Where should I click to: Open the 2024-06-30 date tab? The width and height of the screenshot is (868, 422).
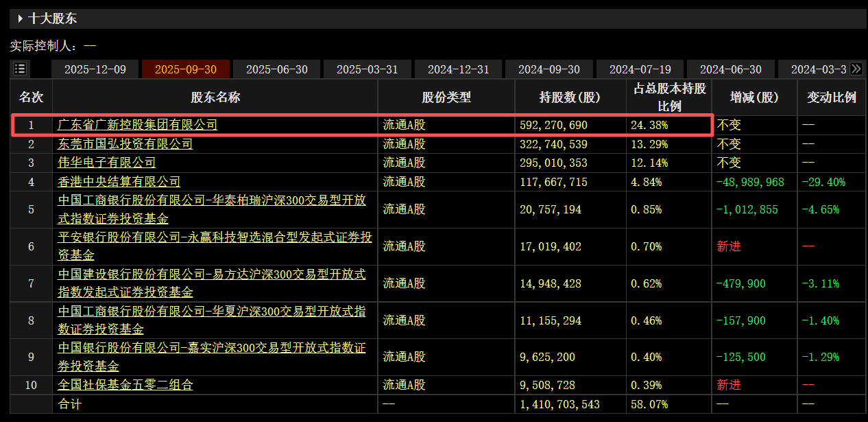pyautogui.click(x=730, y=69)
